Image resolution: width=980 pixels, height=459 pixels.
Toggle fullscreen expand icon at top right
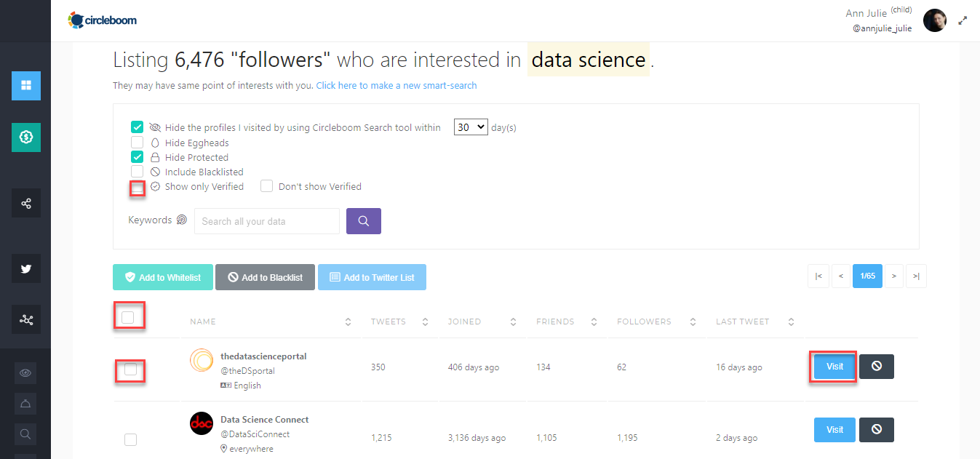(x=963, y=21)
